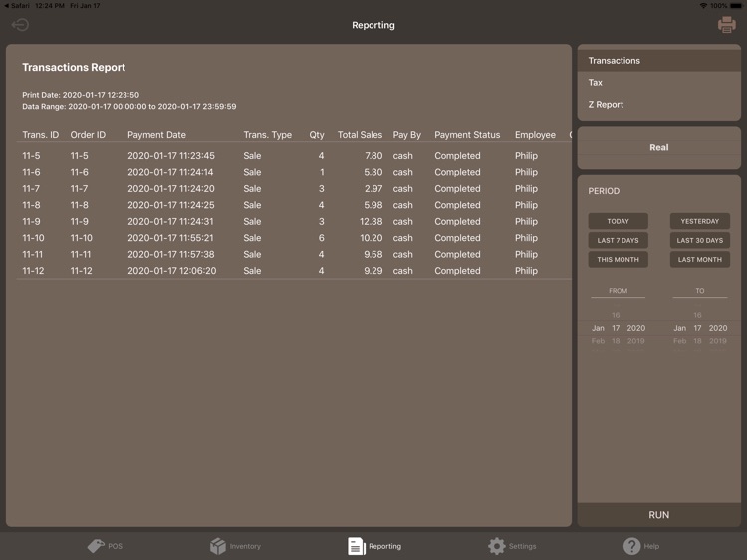Open the Inventory box icon
The width and height of the screenshot is (747, 560).
(218, 546)
